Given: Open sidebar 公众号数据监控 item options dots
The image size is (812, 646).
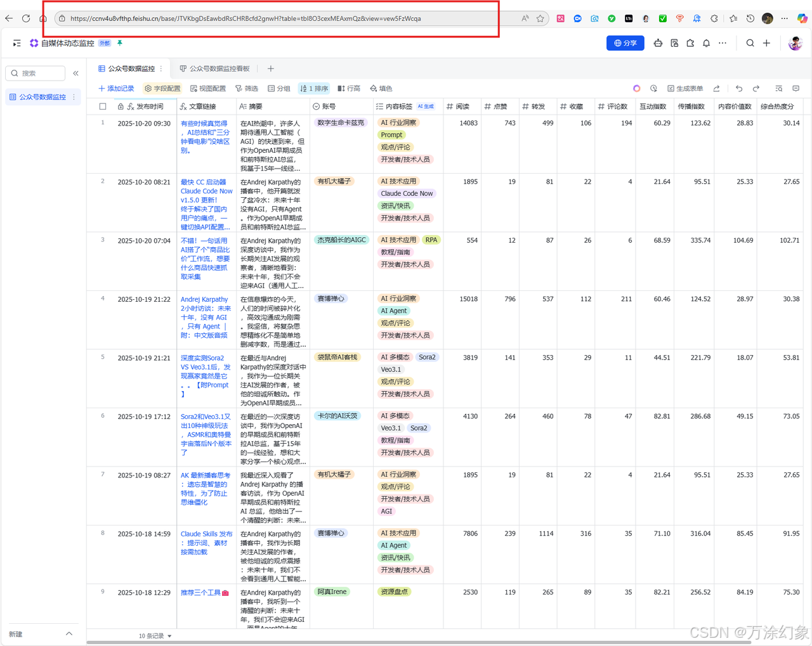Looking at the screenshot, I should pyautogui.click(x=74, y=97).
